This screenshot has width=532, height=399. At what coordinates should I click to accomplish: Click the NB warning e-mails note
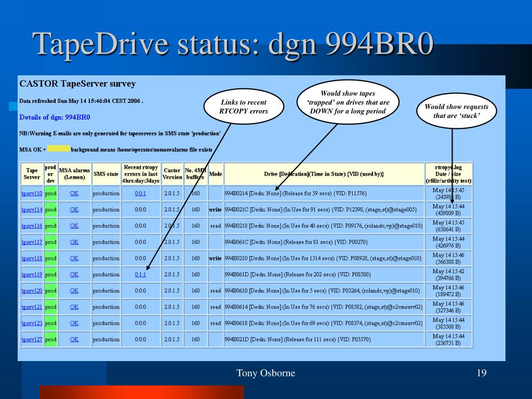pos(120,134)
